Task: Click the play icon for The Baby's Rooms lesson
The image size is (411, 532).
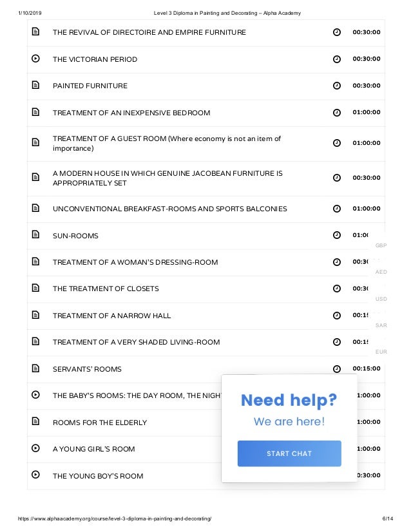Action: click(x=35, y=395)
